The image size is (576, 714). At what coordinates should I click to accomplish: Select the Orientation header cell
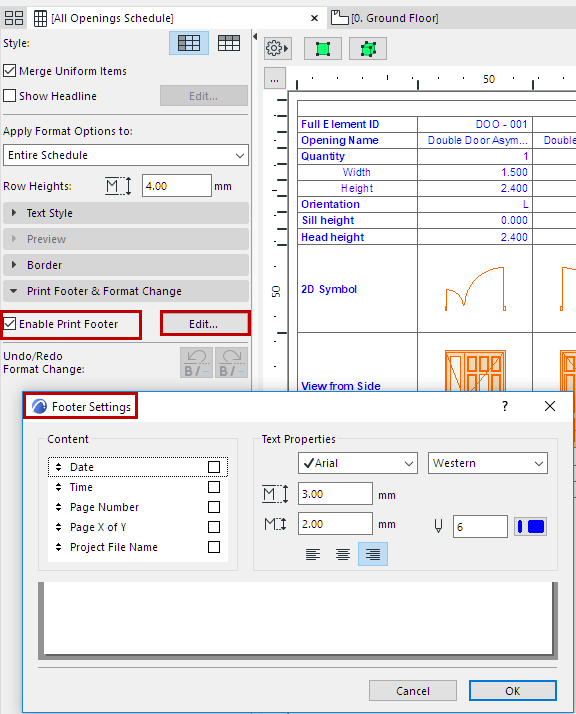tap(357, 204)
